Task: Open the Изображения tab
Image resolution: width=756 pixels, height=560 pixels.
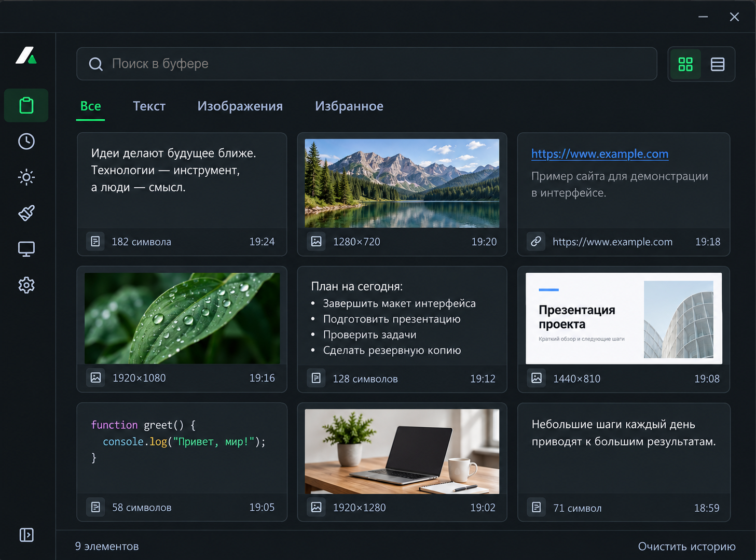Action: (240, 106)
